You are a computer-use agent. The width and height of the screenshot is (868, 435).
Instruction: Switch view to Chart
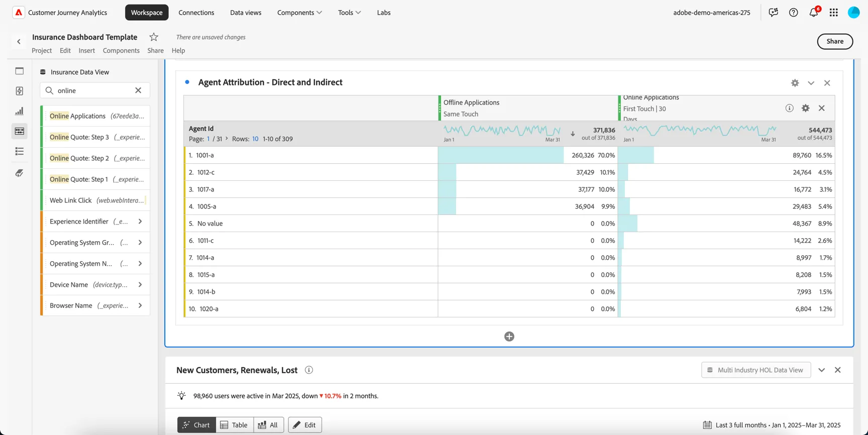click(x=196, y=425)
